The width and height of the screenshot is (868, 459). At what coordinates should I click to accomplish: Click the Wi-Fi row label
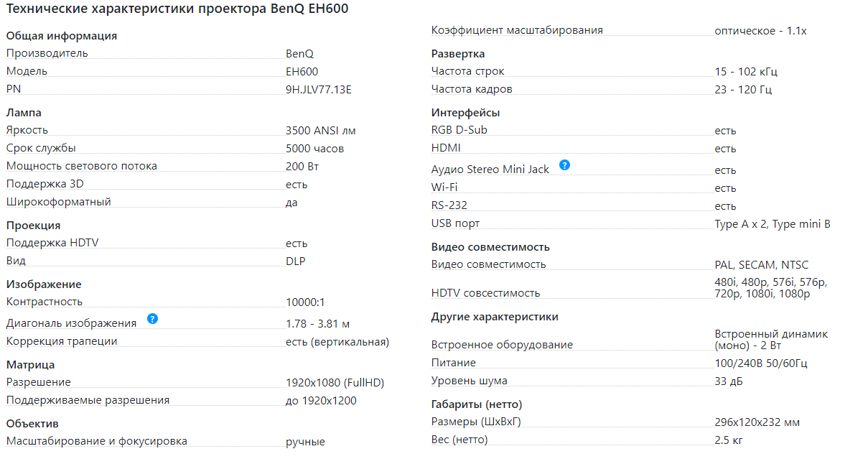click(x=444, y=187)
